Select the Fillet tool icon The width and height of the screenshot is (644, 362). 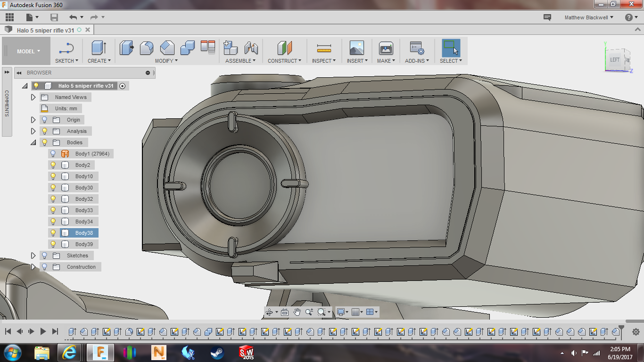click(147, 48)
